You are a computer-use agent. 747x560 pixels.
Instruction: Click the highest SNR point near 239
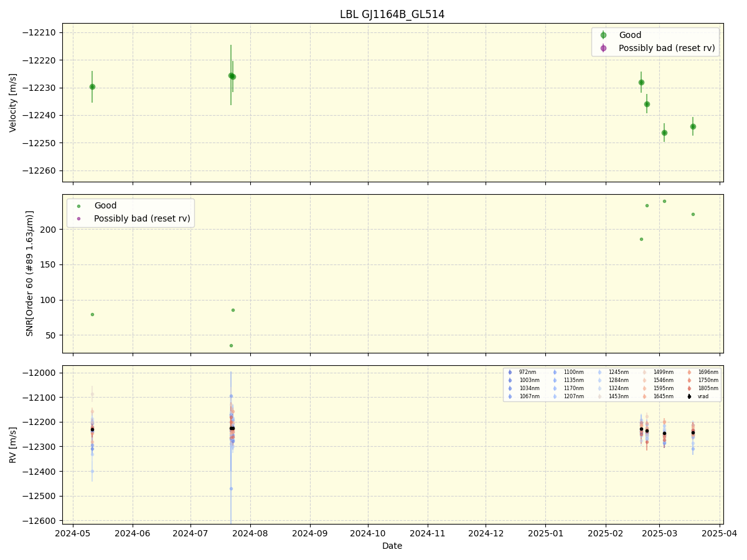tap(664, 201)
